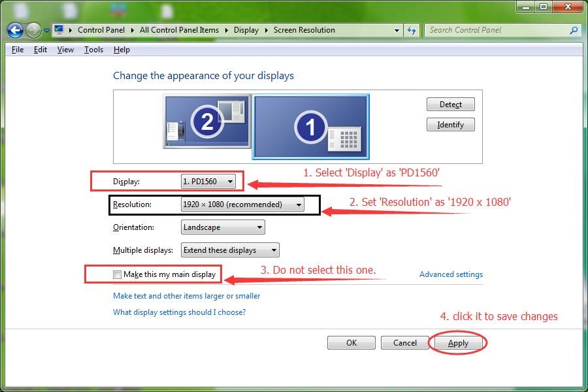The width and height of the screenshot is (588, 392).
Task: Open the View menu
Action: [65, 49]
